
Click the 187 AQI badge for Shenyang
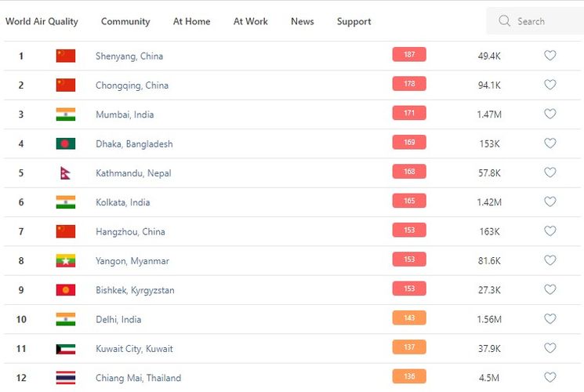pyautogui.click(x=409, y=54)
